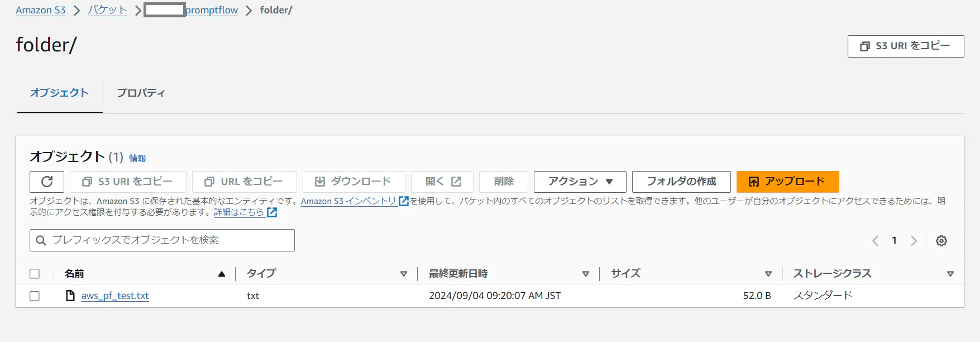Screen dimensions: 980x342
Task: Click the external link icon after Amazon S3 インベントリ
Action: [x=404, y=201]
